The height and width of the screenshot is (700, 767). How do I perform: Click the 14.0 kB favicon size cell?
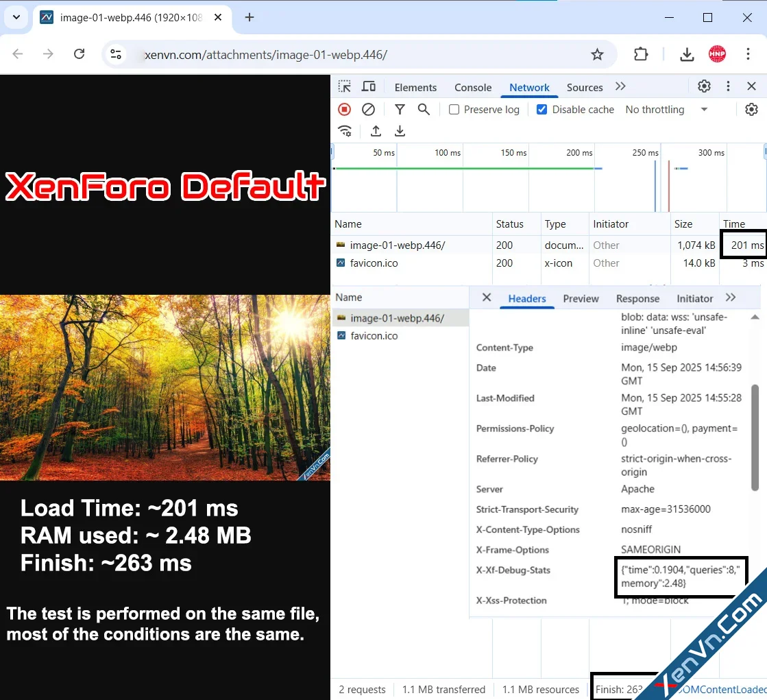point(698,263)
